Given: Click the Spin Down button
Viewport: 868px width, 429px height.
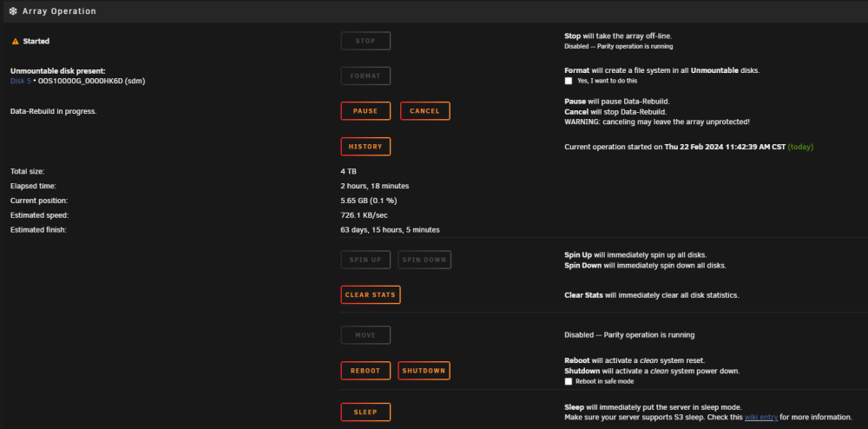Looking at the screenshot, I should coord(424,260).
